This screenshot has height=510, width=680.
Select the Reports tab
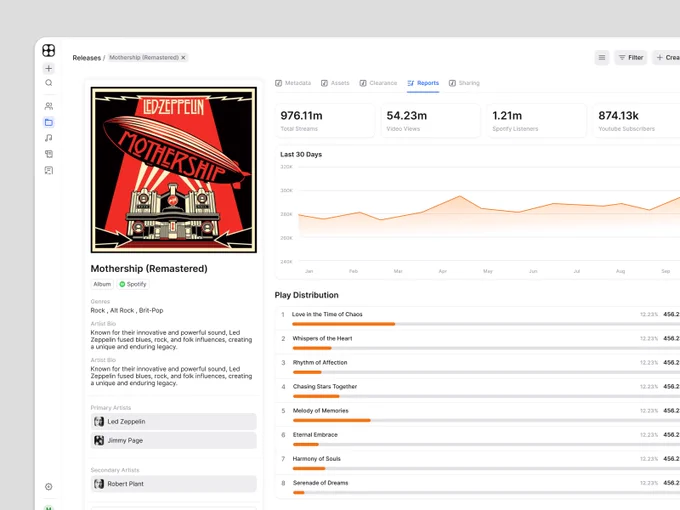coord(423,83)
